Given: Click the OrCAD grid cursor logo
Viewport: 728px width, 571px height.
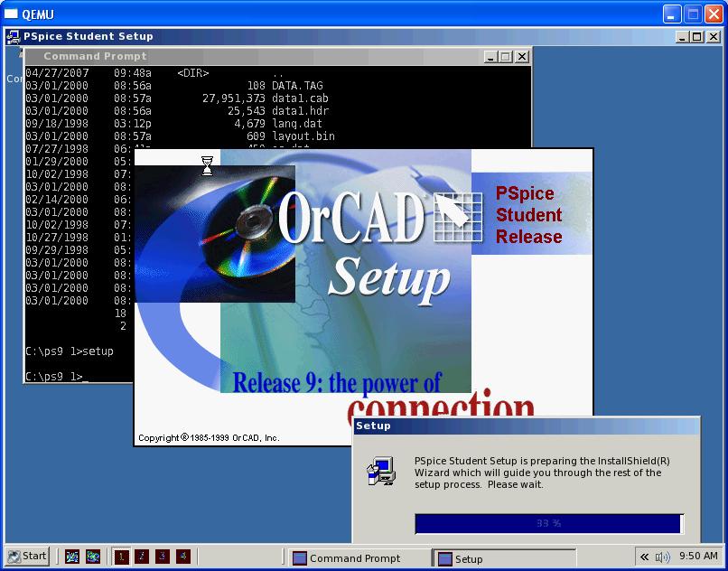Looking at the screenshot, I should pos(458,217).
